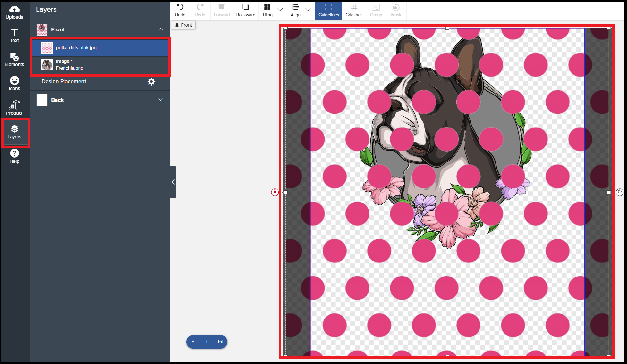Viewport: 627px width, 364px height.
Task: Click the rotate handle beside canvas
Action: pyautogui.click(x=620, y=192)
